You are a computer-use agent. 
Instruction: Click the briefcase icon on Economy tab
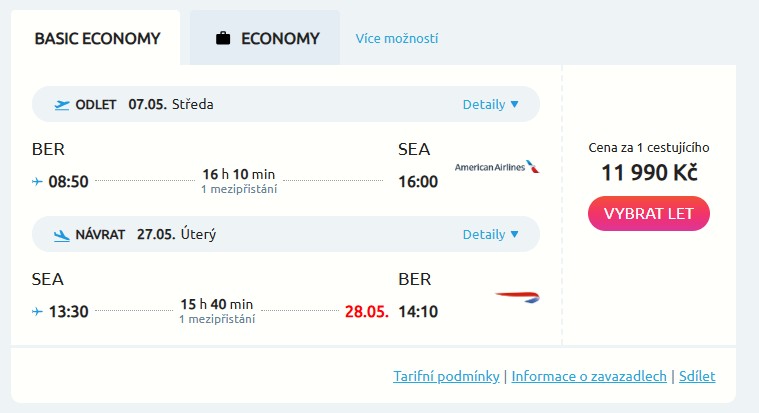point(223,39)
